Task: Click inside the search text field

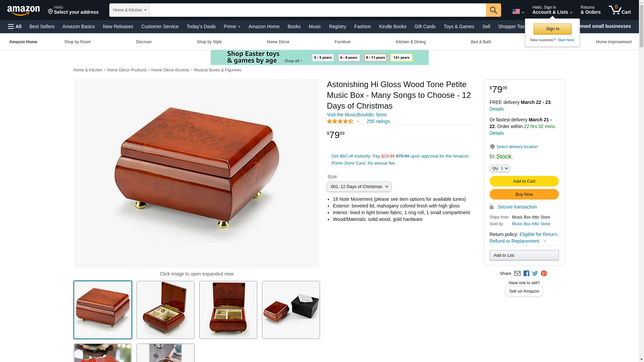Action: pos(318,10)
